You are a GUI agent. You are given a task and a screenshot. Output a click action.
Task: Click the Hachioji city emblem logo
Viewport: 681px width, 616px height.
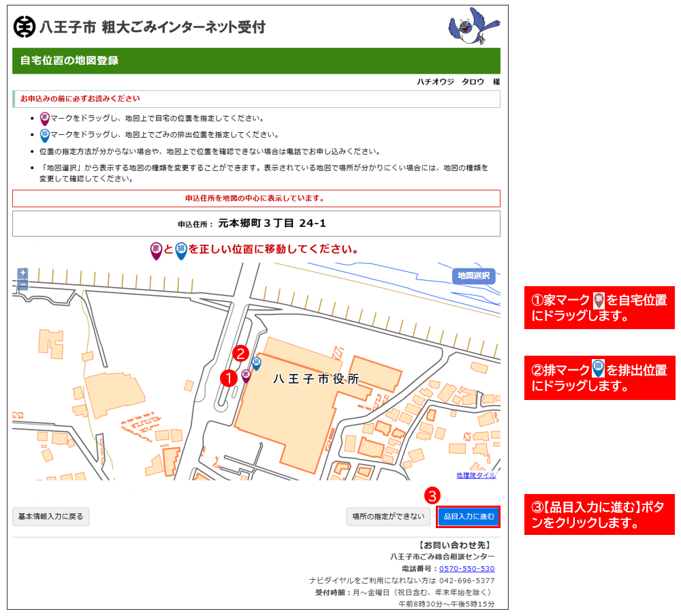coord(25,27)
